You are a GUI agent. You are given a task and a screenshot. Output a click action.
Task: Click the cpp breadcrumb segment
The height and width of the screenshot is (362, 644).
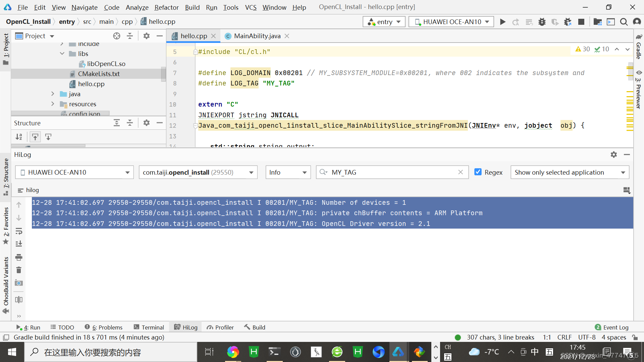pos(127,22)
